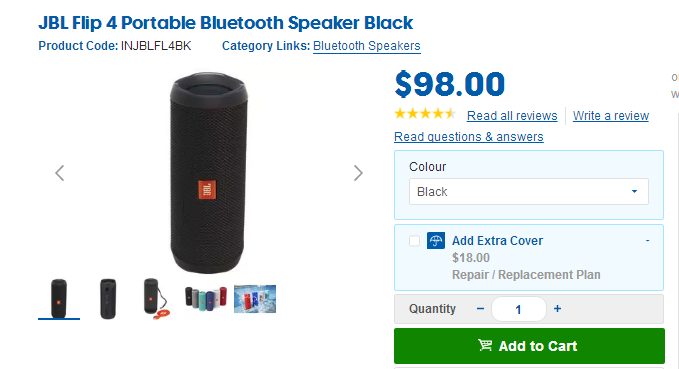The width and height of the screenshot is (679, 369).
Task: Open Bluetooth Speakers category link
Action: (x=367, y=46)
